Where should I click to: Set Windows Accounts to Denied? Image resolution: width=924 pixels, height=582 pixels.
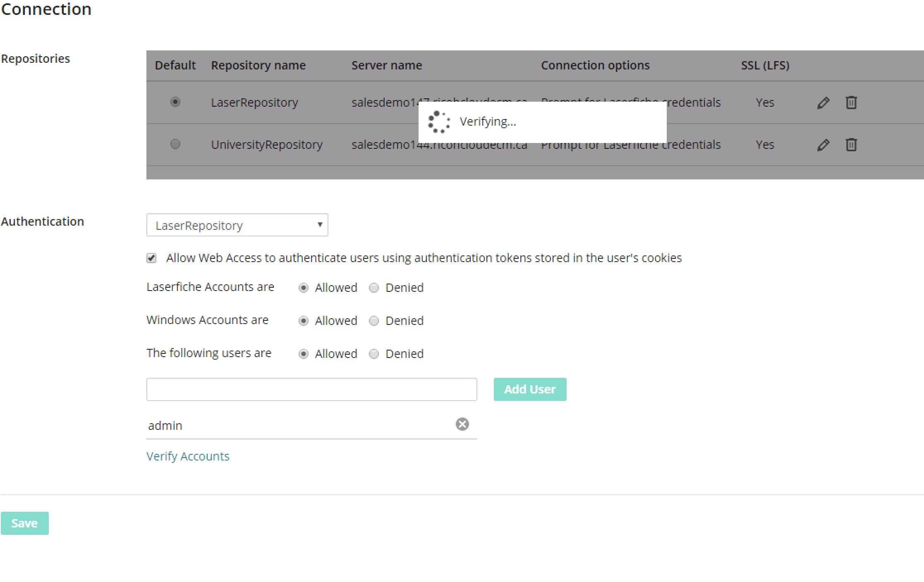[x=374, y=321]
